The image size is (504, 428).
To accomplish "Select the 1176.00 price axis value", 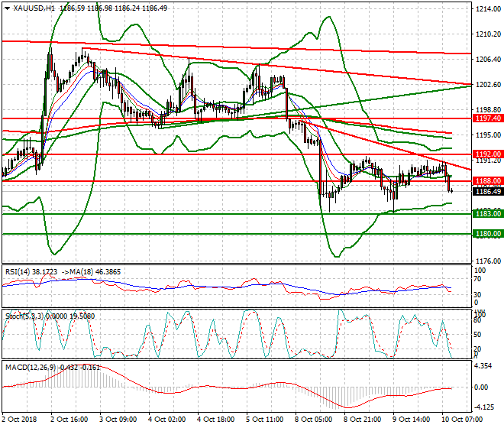I will tap(488, 261).
